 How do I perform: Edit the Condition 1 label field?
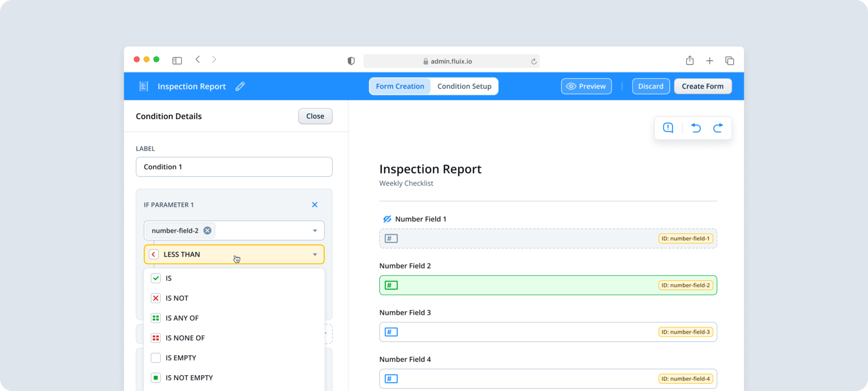[234, 167]
